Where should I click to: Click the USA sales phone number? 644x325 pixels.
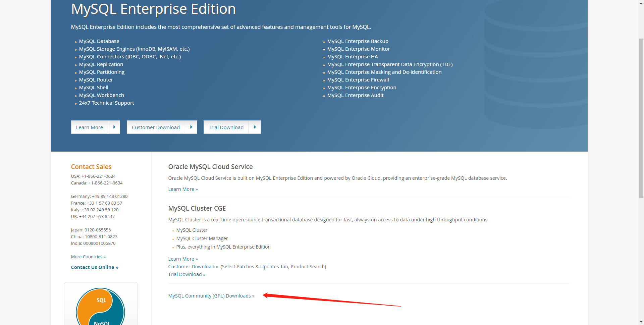(99, 176)
